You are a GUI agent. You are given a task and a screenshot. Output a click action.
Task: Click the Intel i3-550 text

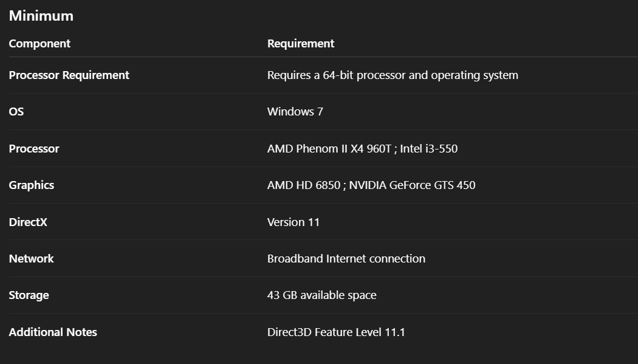coord(428,149)
